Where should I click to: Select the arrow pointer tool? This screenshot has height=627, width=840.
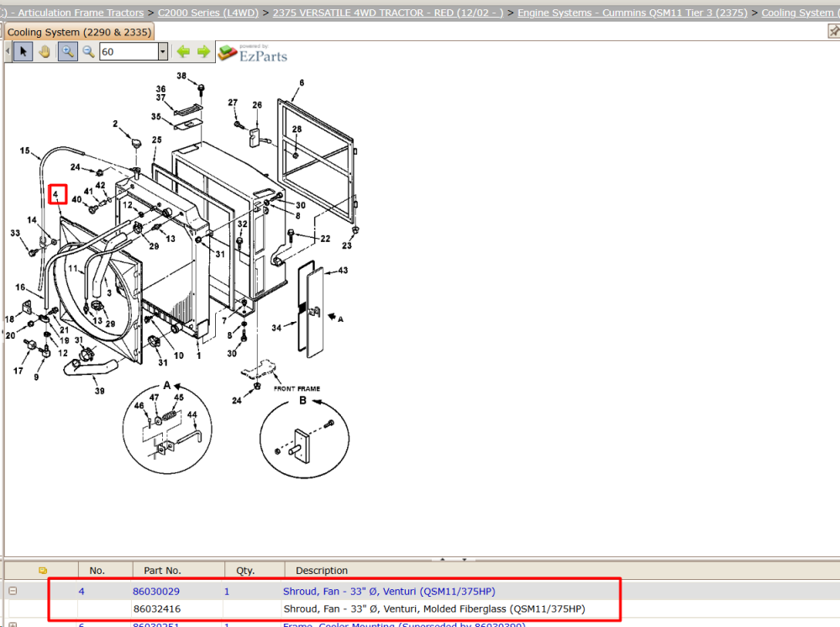coord(23,51)
